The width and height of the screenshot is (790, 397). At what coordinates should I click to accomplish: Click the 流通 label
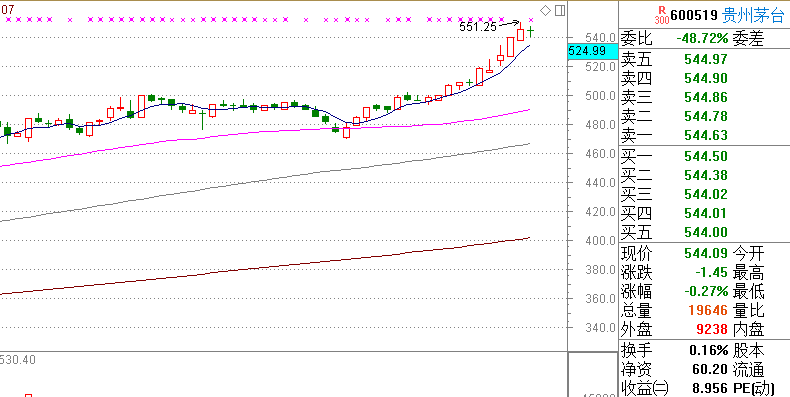coord(748,370)
